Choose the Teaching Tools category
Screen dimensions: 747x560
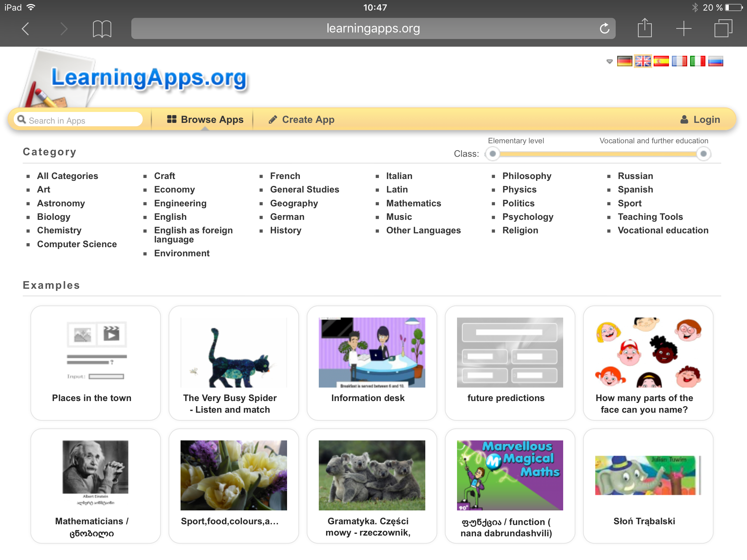click(650, 217)
